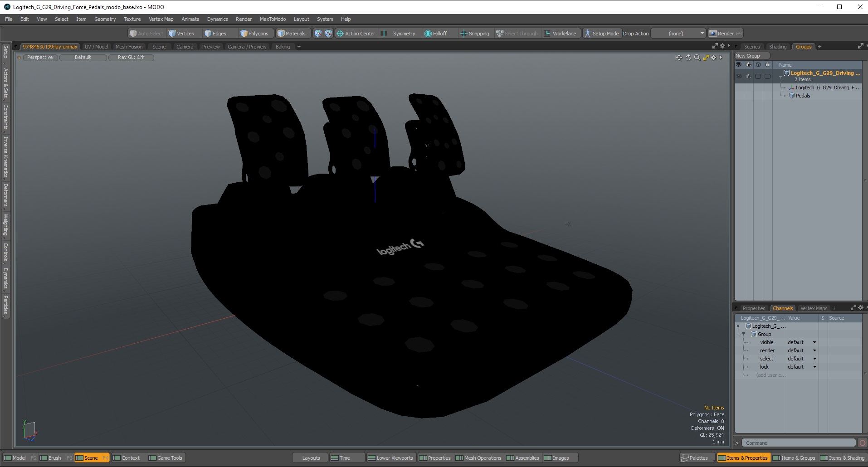Click the yellow viewport maximize icon
The image size is (868, 467).
706,58
